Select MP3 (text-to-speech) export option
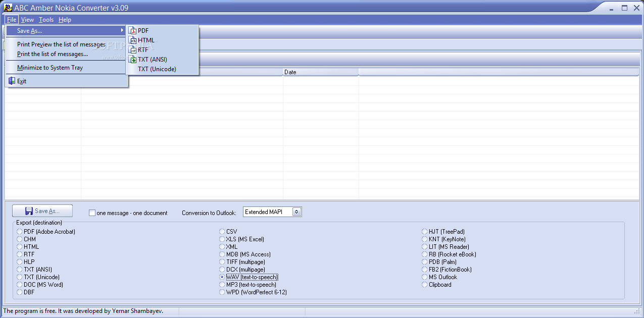644x318 pixels. coord(248,285)
